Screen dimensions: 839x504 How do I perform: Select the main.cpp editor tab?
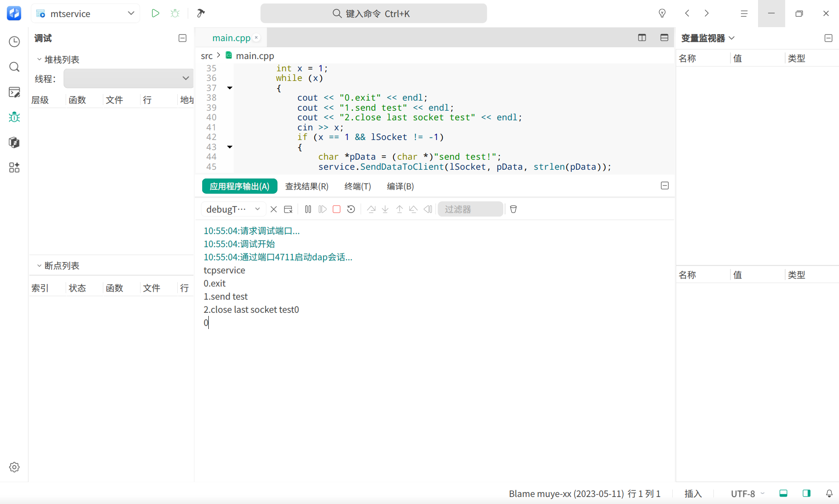pos(231,38)
